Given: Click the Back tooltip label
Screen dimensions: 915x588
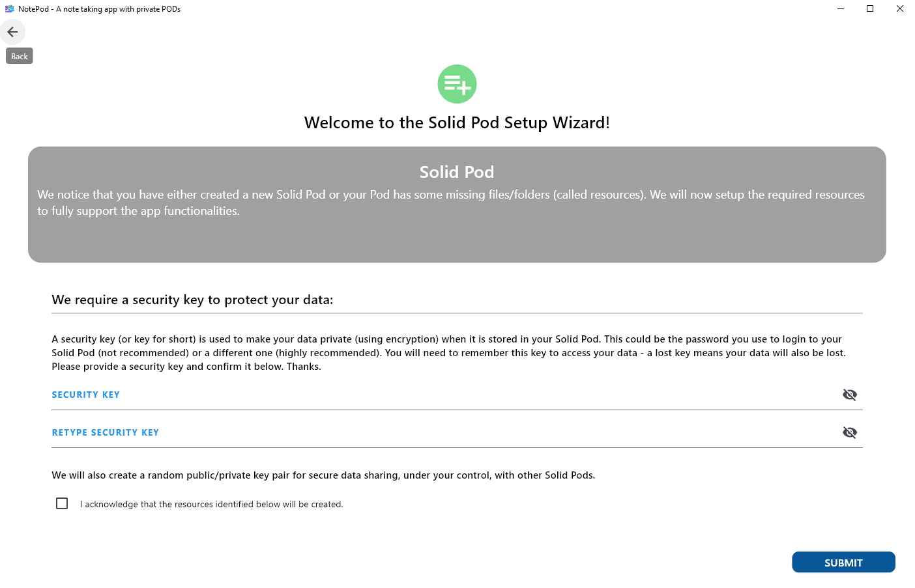Looking at the screenshot, I should [20, 57].
